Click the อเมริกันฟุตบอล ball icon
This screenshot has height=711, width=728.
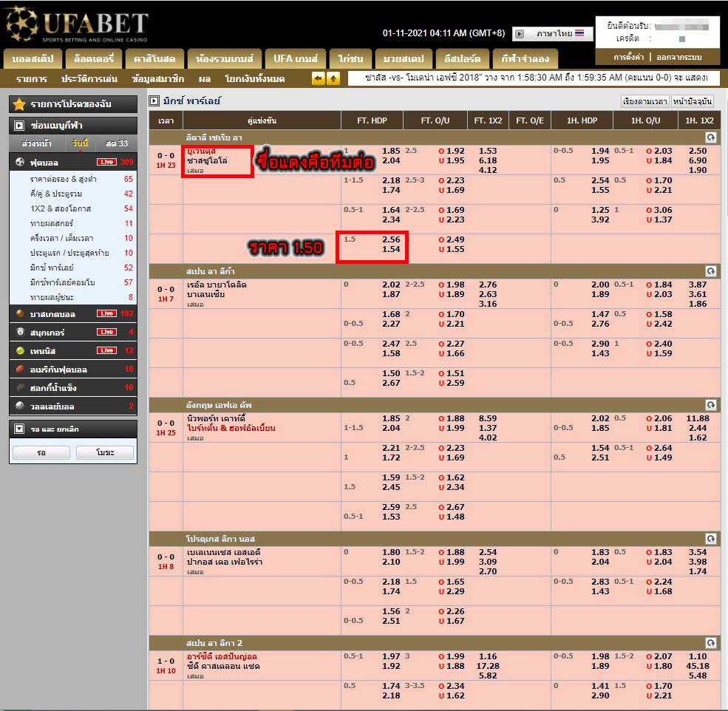[x=20, y=370]
